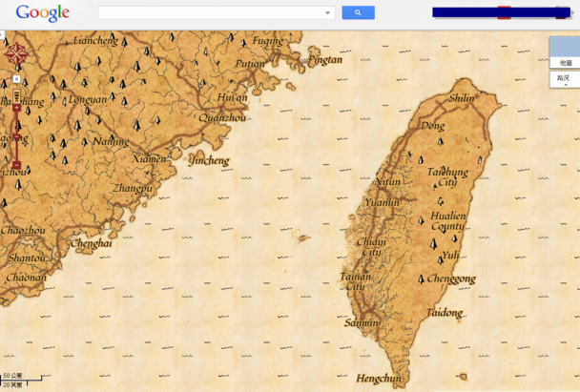Switch map type via the 地圖 thumbnail

pos(565,52)
